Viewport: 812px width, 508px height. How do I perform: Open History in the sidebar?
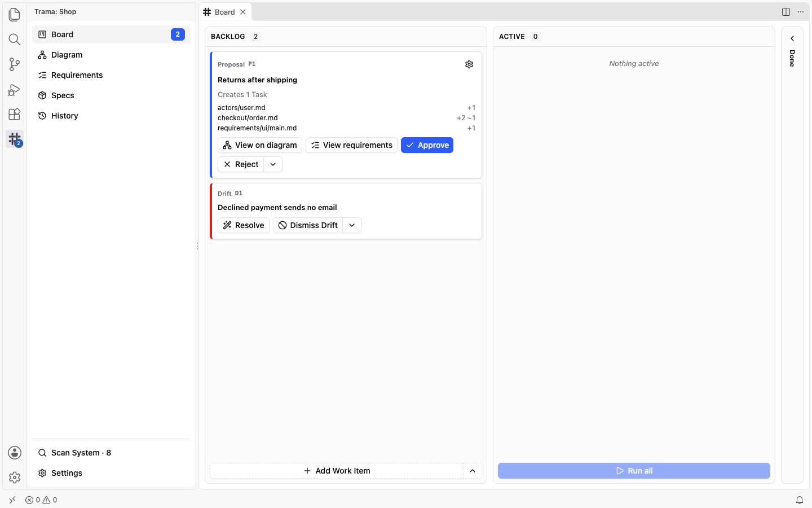112,116
